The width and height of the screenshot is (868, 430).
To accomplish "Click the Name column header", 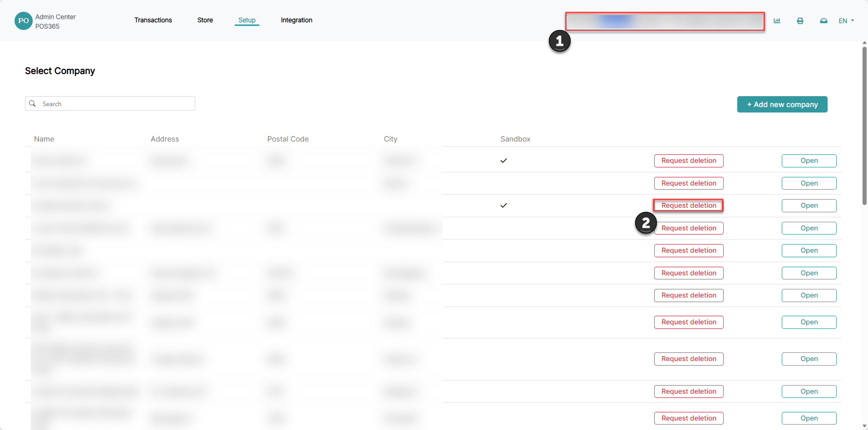I will pyautogui.click(x=44, y=139).
